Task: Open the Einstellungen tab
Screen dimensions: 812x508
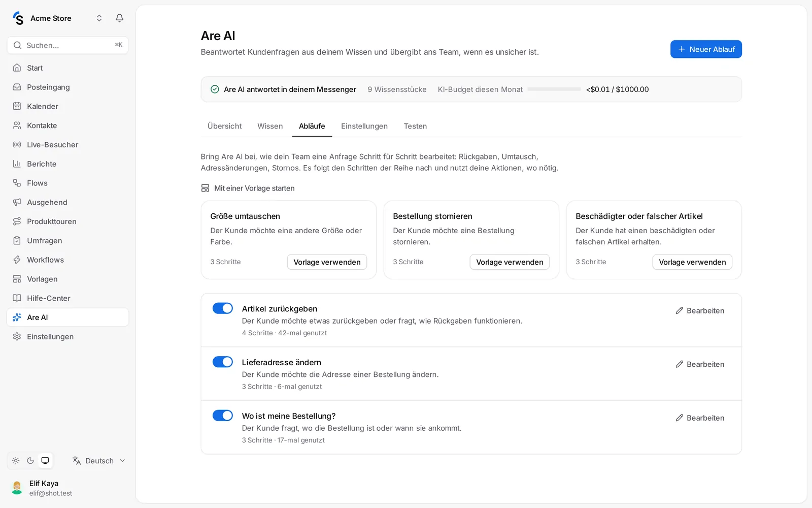Action: click(x=364, y=126)
